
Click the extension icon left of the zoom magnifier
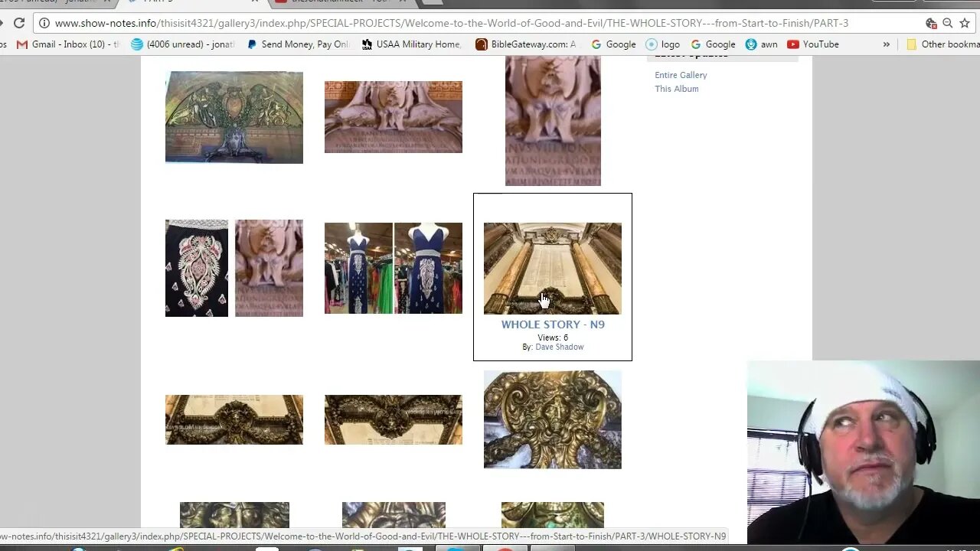(x=931, y=23)
